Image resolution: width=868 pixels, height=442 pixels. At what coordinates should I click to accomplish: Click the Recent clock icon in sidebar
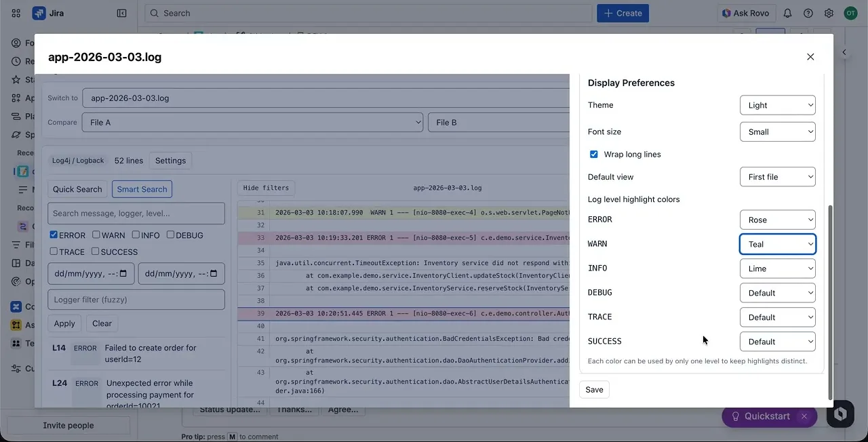click(16, 61)
